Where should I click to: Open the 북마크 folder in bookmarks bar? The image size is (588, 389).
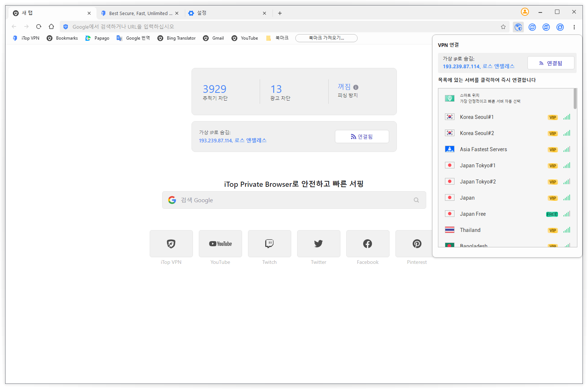pyautogui.click(x=277, y=38)
